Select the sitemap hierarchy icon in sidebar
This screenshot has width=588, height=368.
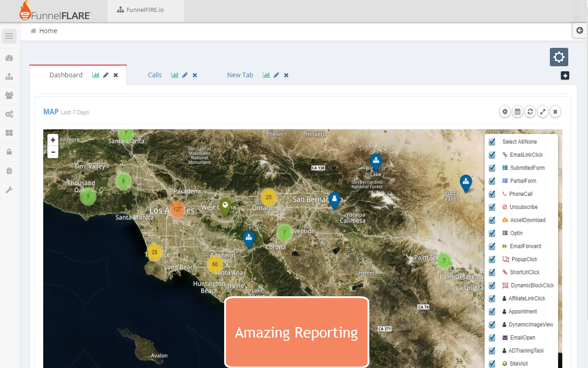point(9,77)
